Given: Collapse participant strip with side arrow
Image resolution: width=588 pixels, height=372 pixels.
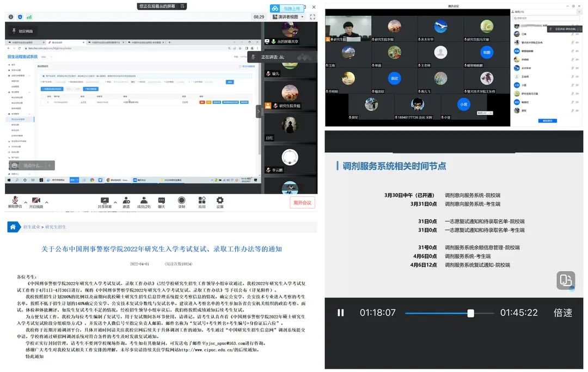Looking at the screenshot, I should 259,111.
